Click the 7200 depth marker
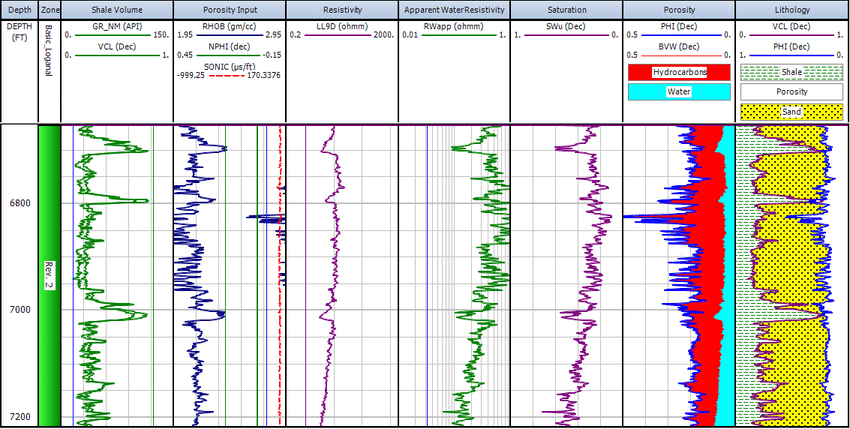 pyautogui.click(x=19, y=417)
